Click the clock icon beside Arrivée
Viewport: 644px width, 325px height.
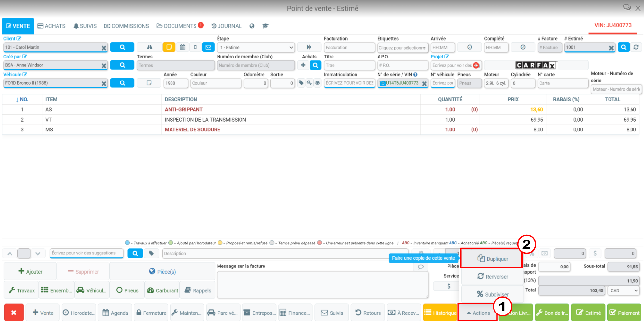click(470, 47)
